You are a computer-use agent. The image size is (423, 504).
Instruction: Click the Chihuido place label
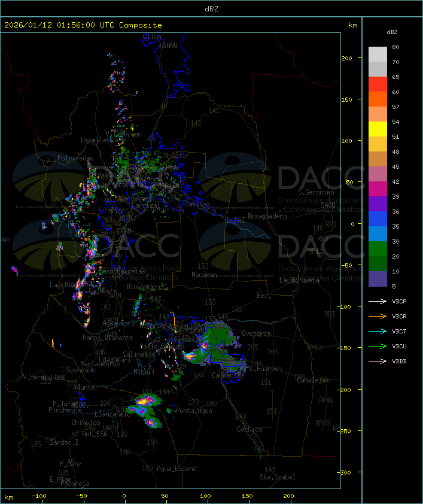86,423
